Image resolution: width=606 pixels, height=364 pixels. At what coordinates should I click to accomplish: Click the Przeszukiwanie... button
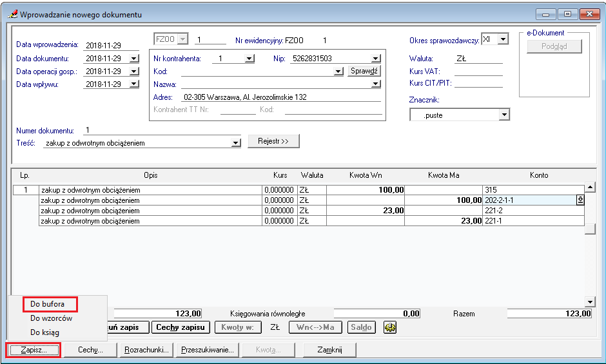(208, 350)
